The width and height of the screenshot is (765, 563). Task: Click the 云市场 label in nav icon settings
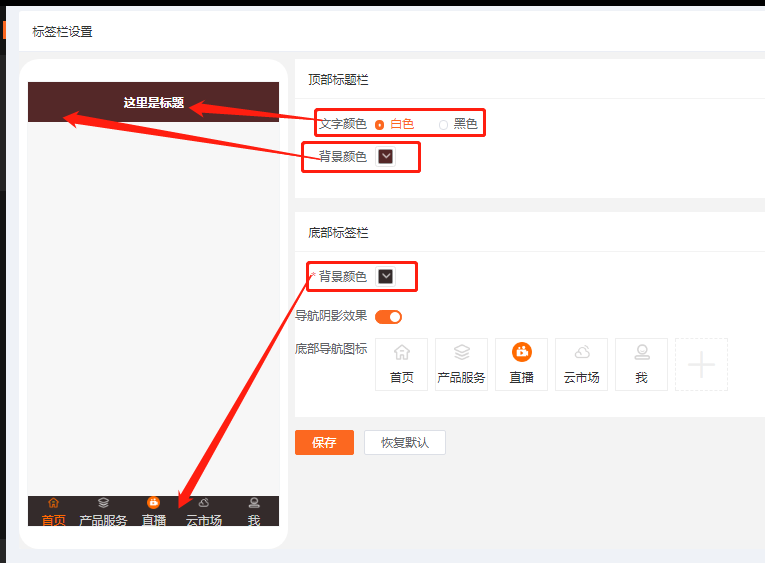pos(582,378)
